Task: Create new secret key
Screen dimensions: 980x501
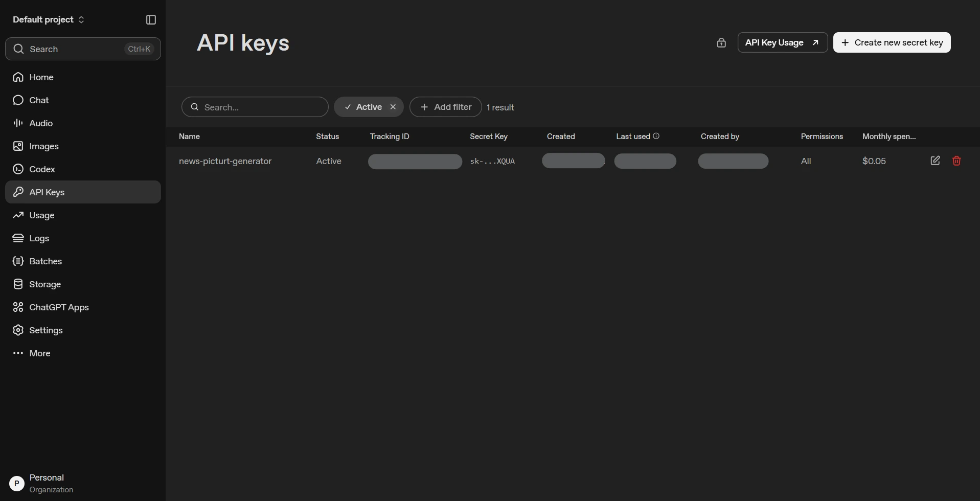Action: click(892, 42)
